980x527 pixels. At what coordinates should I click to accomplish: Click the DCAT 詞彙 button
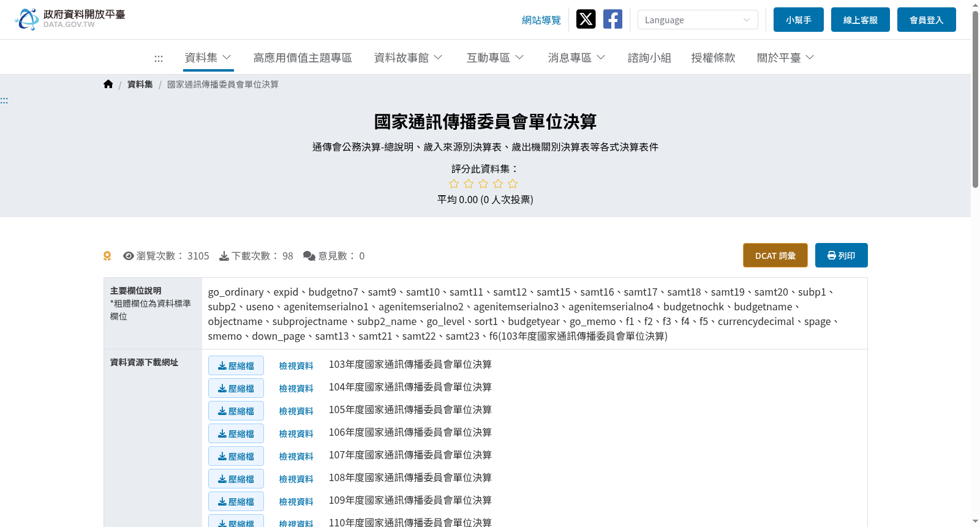pyautogui.click(x=775, y=255)
